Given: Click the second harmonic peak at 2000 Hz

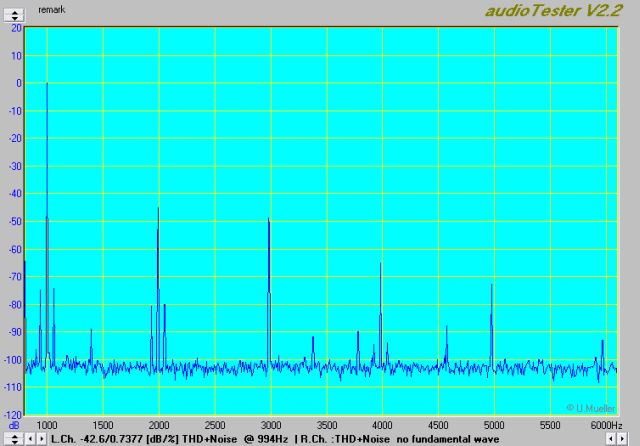Looking at the screenshot, I should [158, 209].
